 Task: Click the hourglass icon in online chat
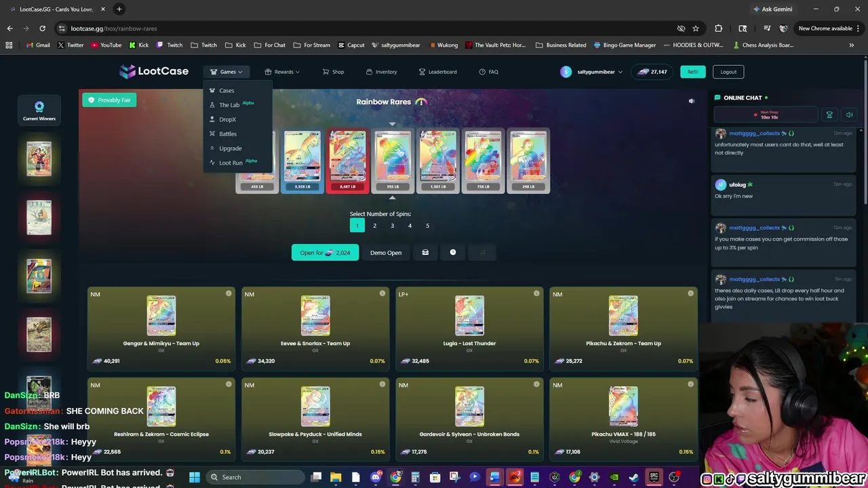[829, 115]
